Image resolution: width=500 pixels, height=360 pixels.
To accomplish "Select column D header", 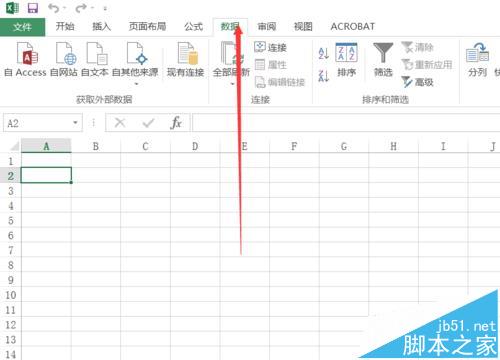I will 195,146.
